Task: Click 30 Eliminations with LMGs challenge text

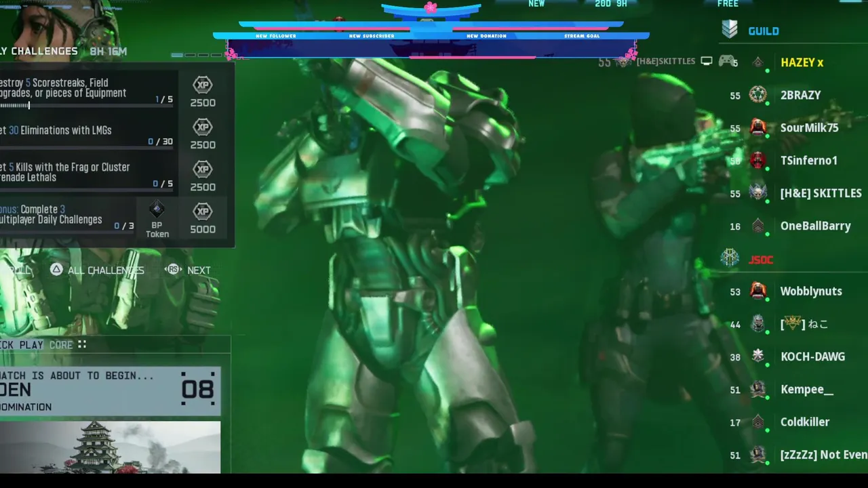Action: point(56,130)
